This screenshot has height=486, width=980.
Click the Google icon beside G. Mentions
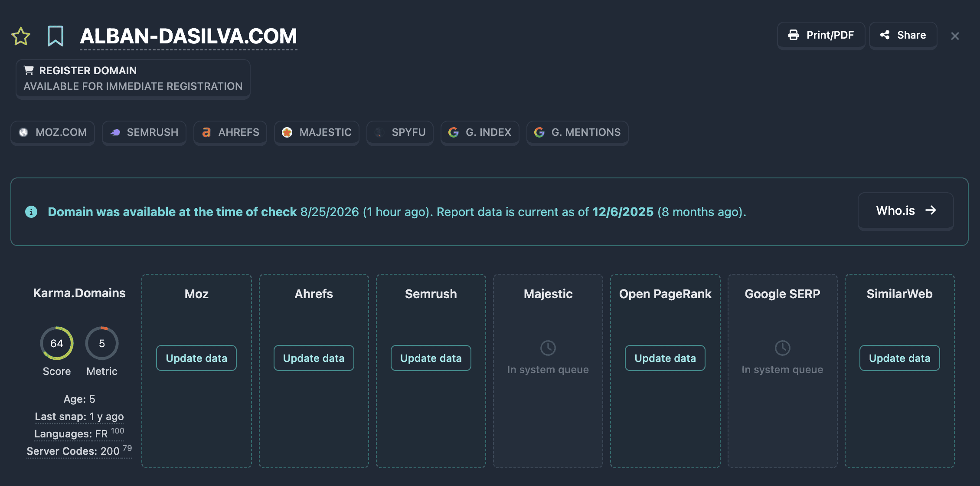(539, 132)
